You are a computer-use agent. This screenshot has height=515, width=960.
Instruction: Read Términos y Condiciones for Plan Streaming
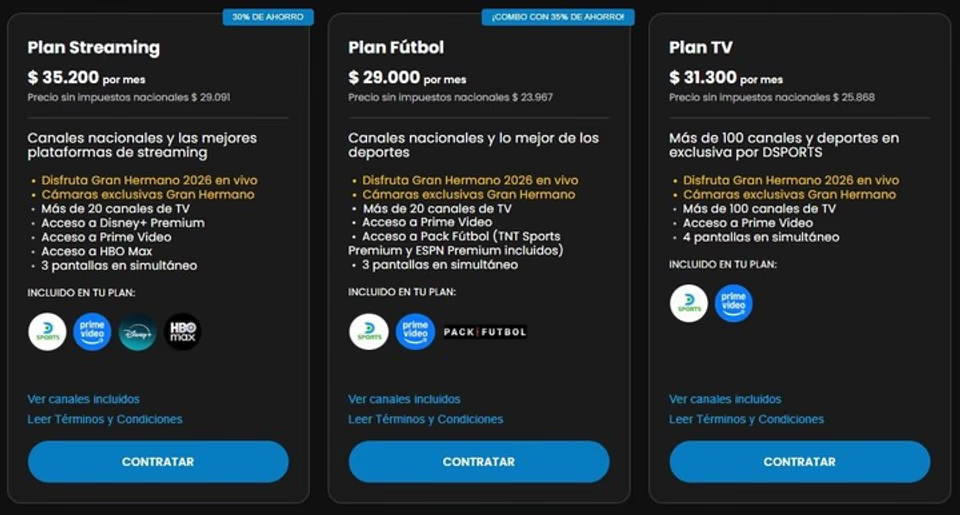point(105,419)
